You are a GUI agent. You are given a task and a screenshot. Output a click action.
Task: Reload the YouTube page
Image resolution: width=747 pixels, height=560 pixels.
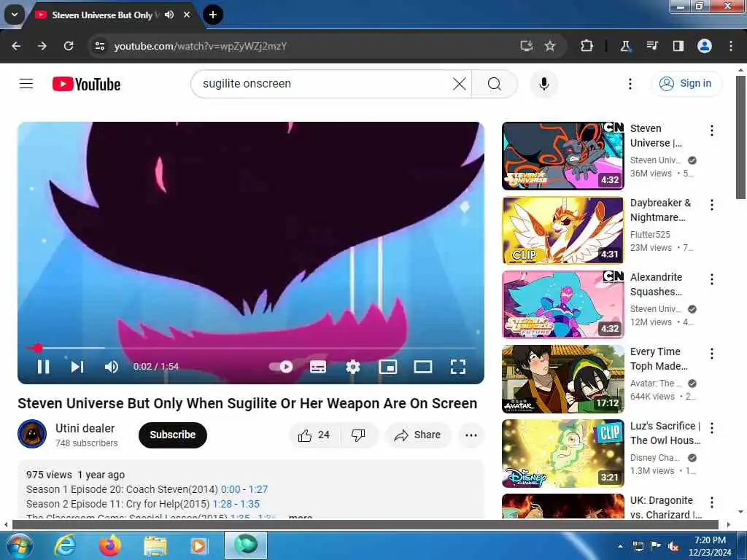[x=69, y=46]
